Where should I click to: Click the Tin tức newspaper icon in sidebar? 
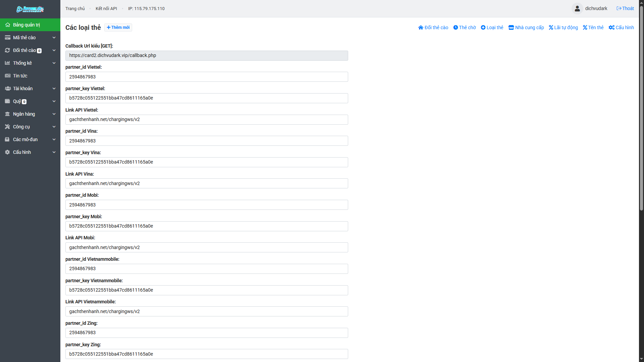7,76
